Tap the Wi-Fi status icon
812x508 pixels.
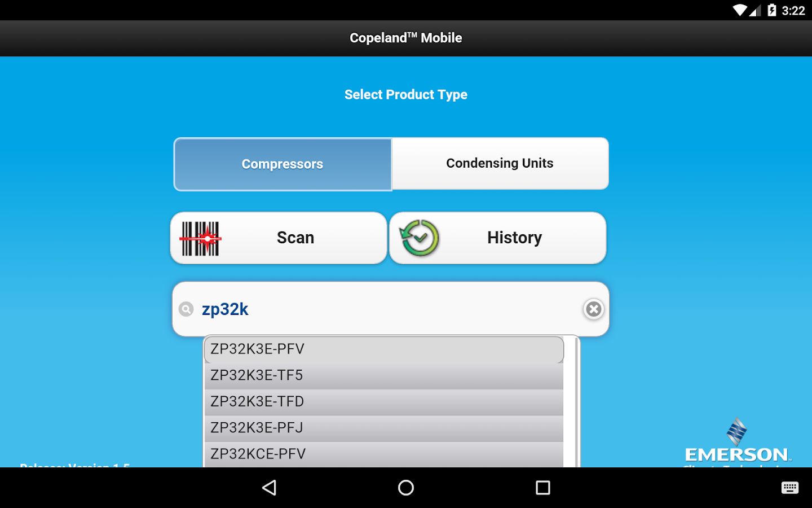pyautogui.click(x=740, y=10)
